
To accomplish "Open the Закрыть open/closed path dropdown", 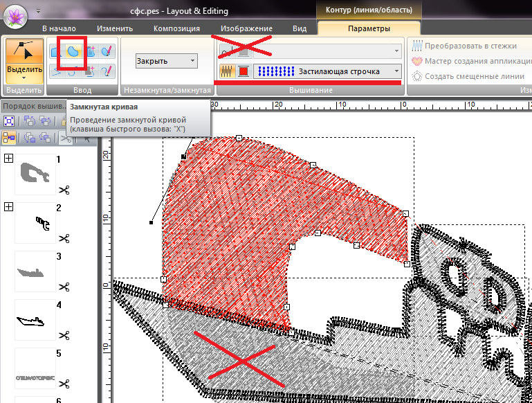I will 165,61.
